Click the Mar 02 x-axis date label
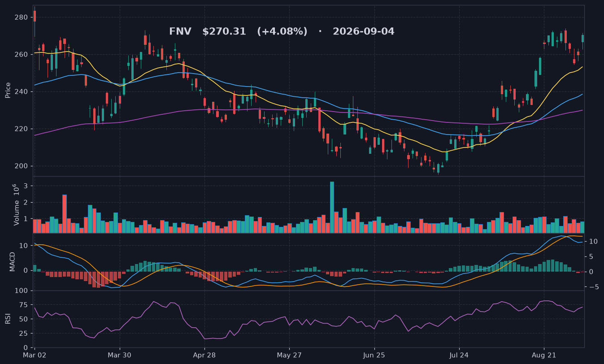 (x=35, y=355)
